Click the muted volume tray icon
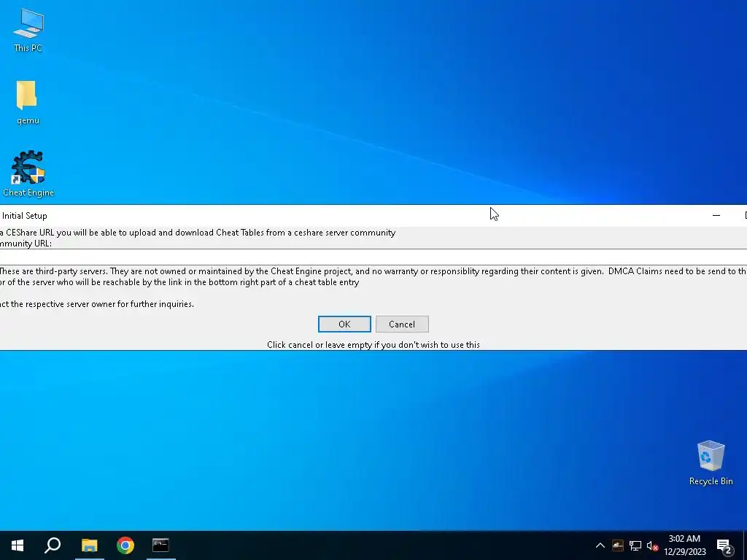The image size is (747, 560). click(652, 545)
